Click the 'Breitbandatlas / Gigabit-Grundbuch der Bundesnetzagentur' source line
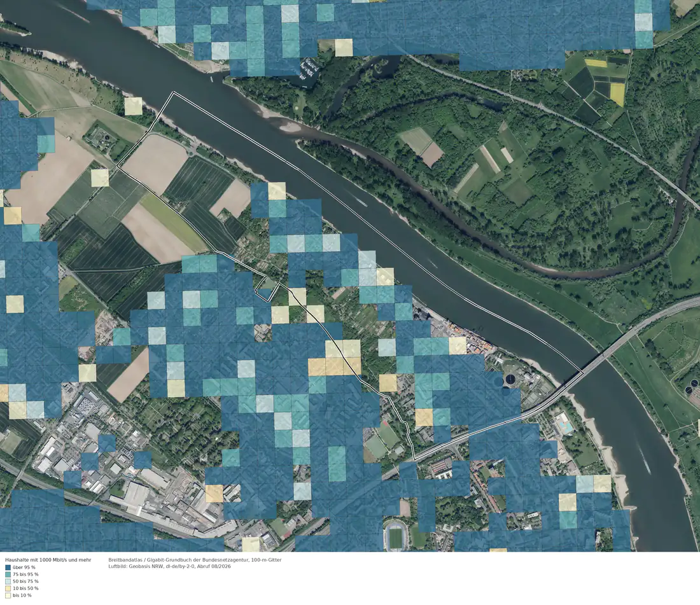Image resolution: width=700 pixels, height=605 pixels. (195, 560)
